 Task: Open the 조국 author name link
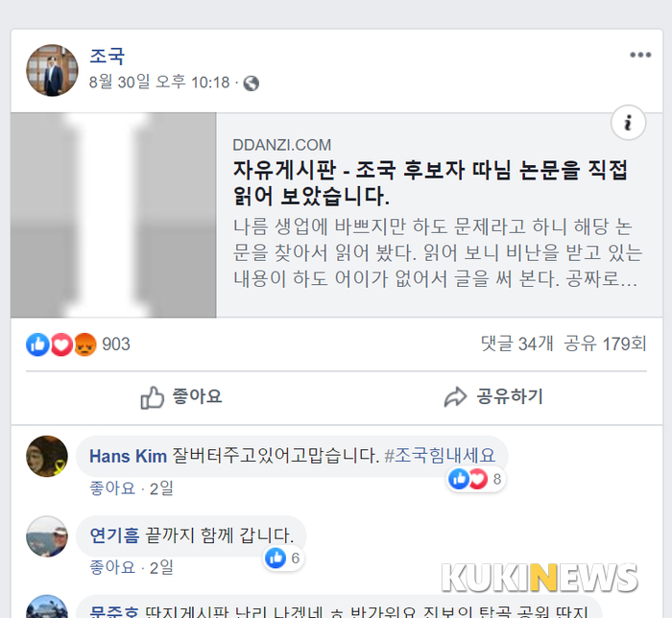tap(107, 56)
